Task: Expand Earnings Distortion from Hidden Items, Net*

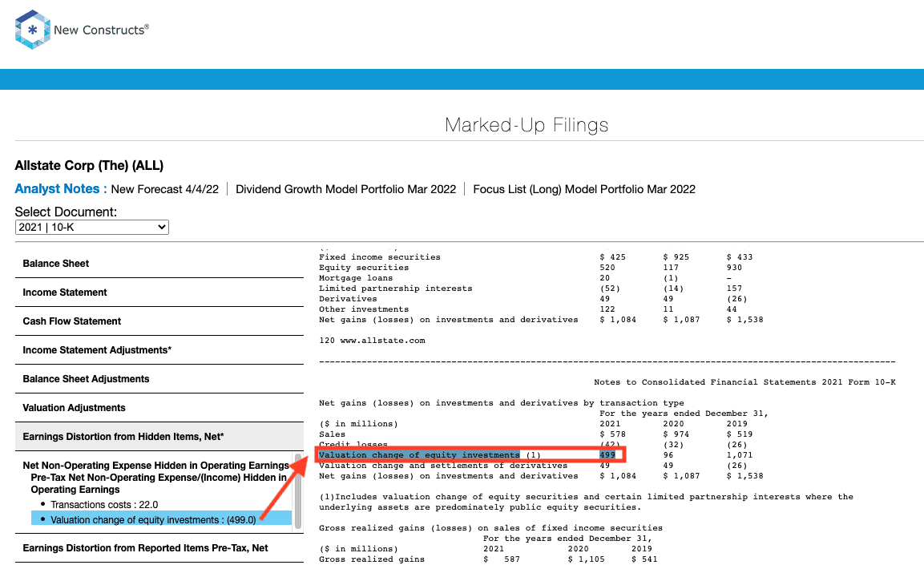Action: click(x=159, y=437)
